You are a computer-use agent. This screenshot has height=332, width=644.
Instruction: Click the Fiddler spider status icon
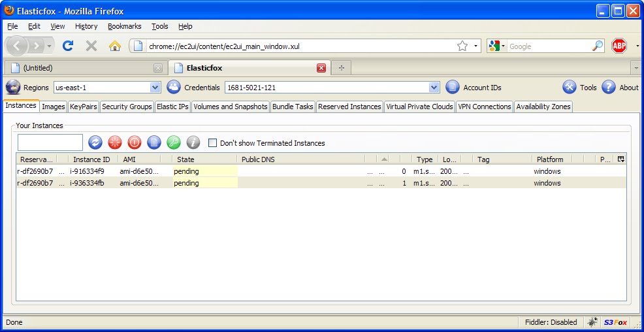click(x=592, y=322)
